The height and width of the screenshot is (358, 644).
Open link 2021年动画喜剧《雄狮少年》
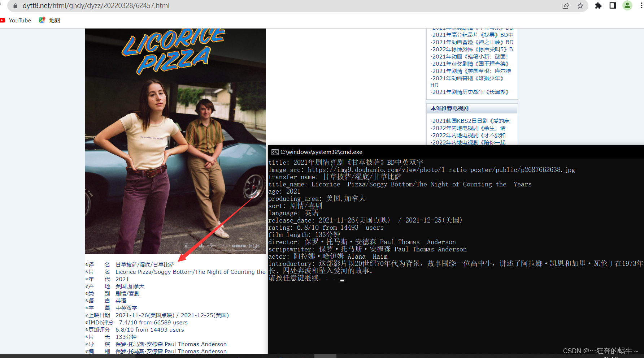click(467, 78)
